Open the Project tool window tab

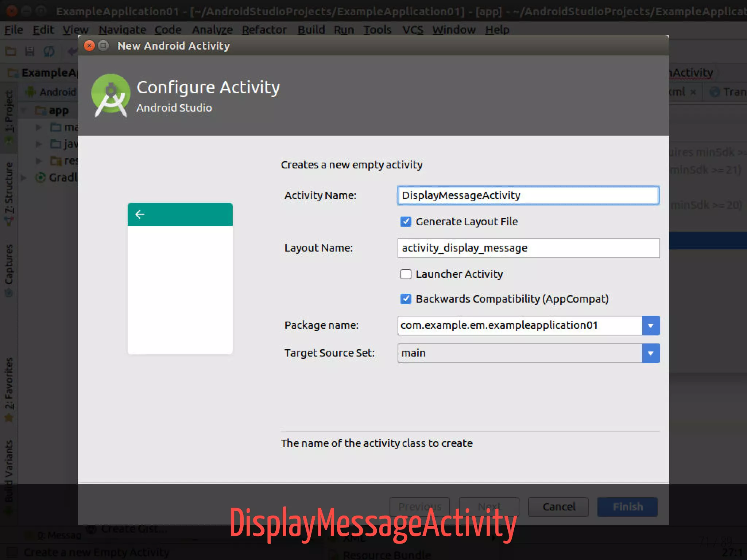tap(9, 117)
